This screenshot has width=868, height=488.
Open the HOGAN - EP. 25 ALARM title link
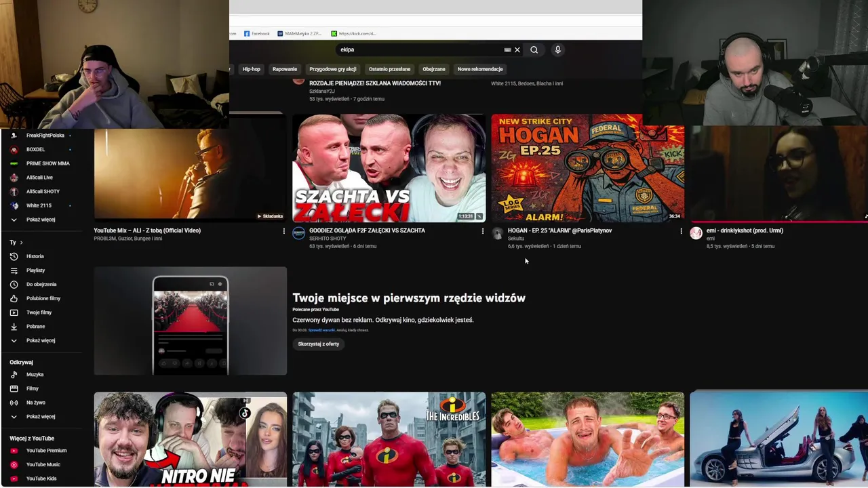point(559,230)
